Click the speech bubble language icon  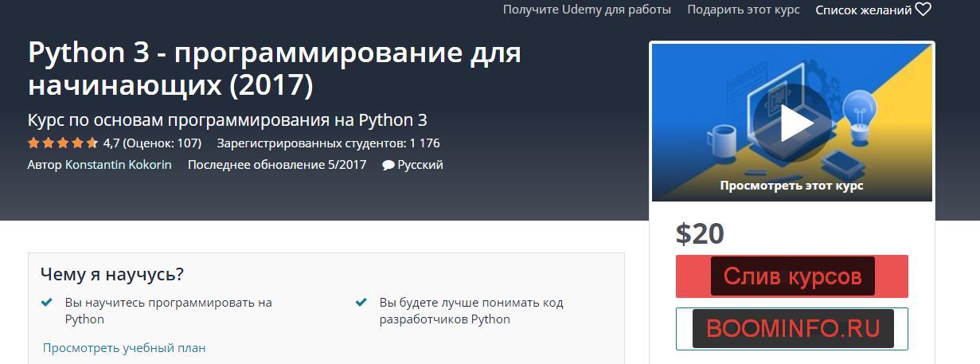(388, 166)
